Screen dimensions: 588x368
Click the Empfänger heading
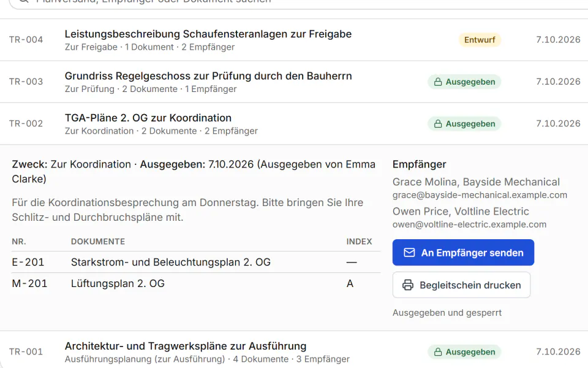pos(419,164)
